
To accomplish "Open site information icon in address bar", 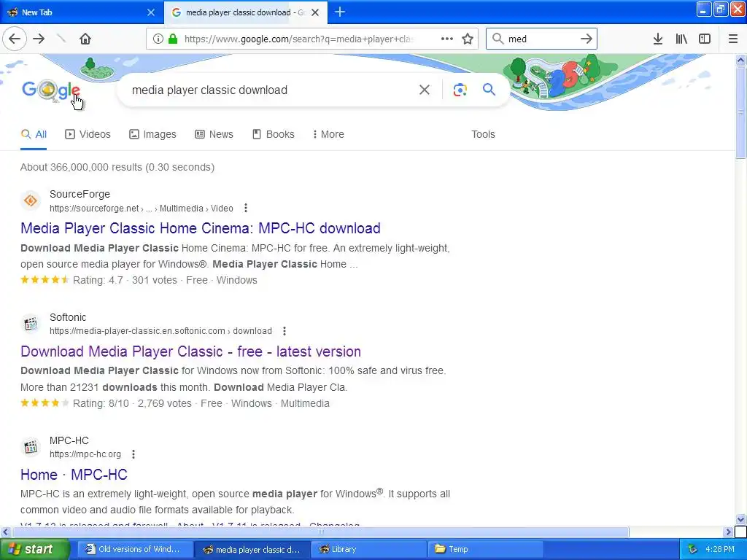I will (x=158, y=39).
